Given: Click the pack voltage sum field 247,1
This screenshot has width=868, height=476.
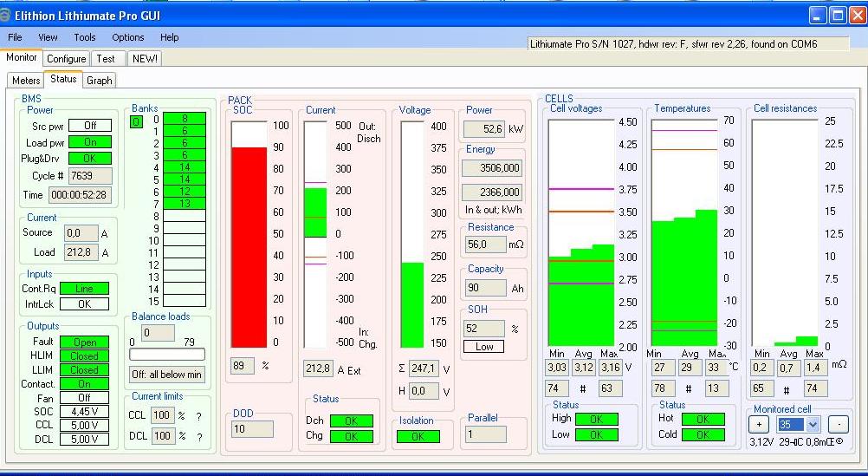Looking at the screenshot, I should [x=424, y=368].
